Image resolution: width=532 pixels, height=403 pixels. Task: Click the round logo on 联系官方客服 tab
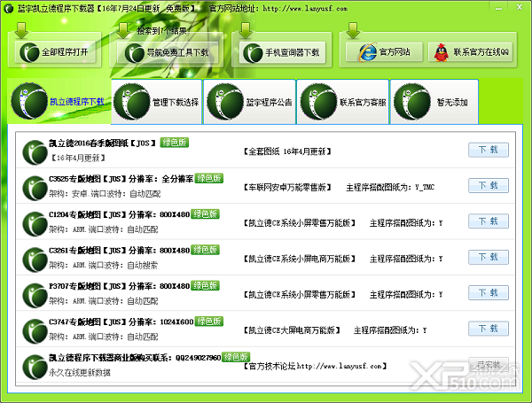coord(318,102)
